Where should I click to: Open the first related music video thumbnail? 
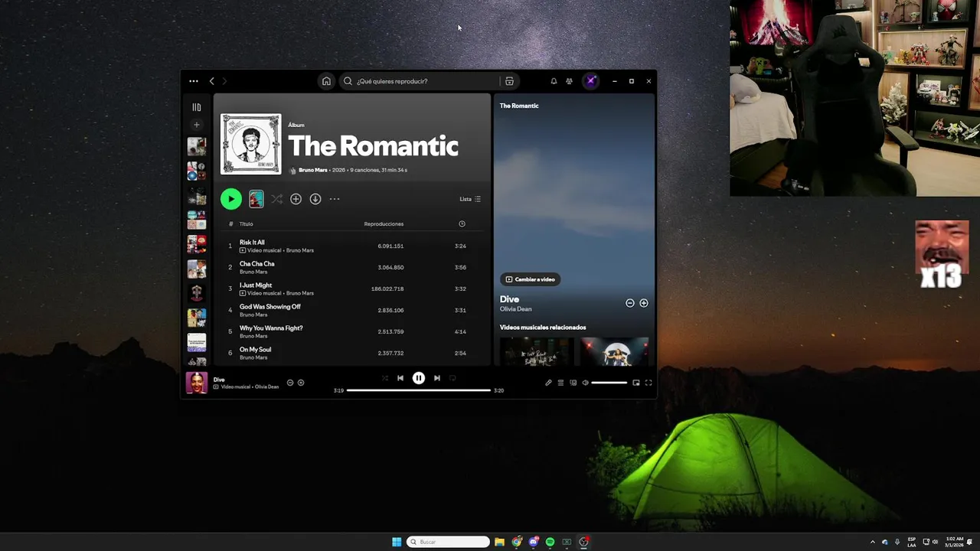pyautogui.click(x=537, y=351)
